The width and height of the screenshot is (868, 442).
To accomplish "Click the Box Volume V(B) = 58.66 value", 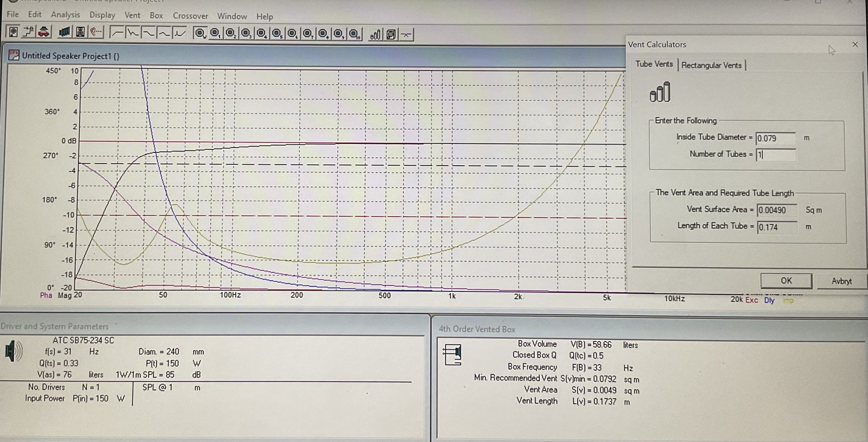I will tap(591, 345).
